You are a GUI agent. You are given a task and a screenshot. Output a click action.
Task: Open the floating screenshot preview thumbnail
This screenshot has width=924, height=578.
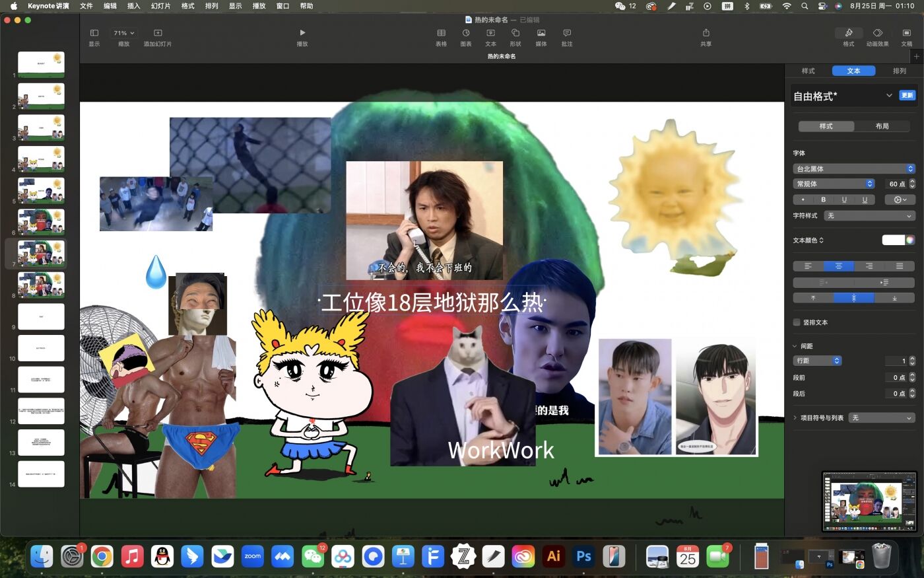869,501
